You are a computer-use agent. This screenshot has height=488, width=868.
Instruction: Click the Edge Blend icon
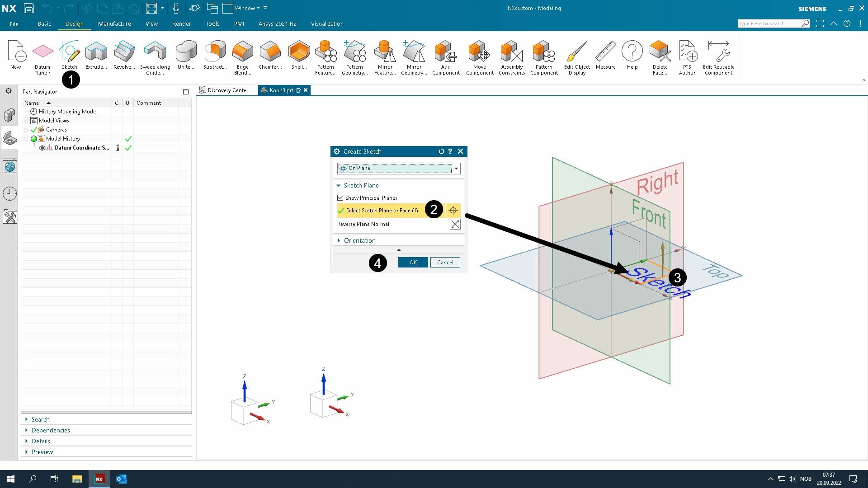point(242,52)
